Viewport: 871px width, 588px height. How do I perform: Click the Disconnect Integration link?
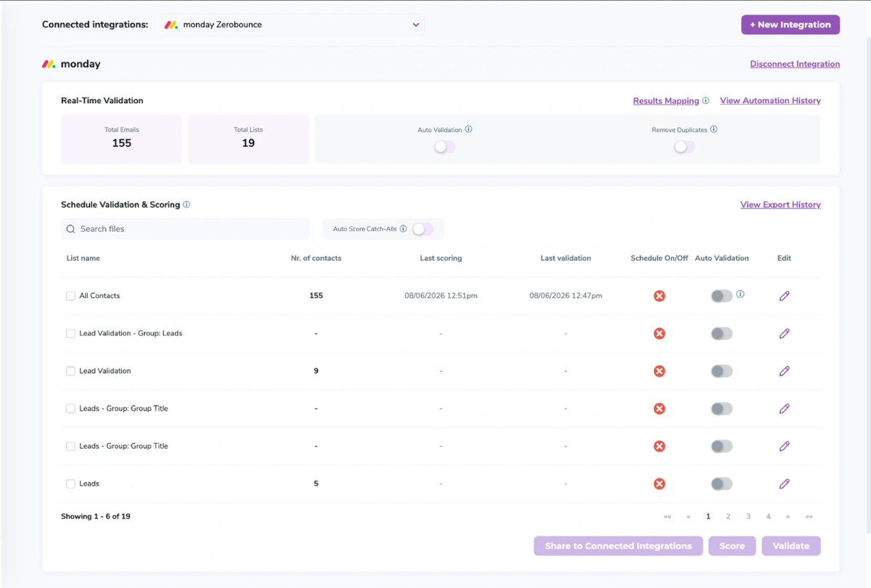pos(795,64)
